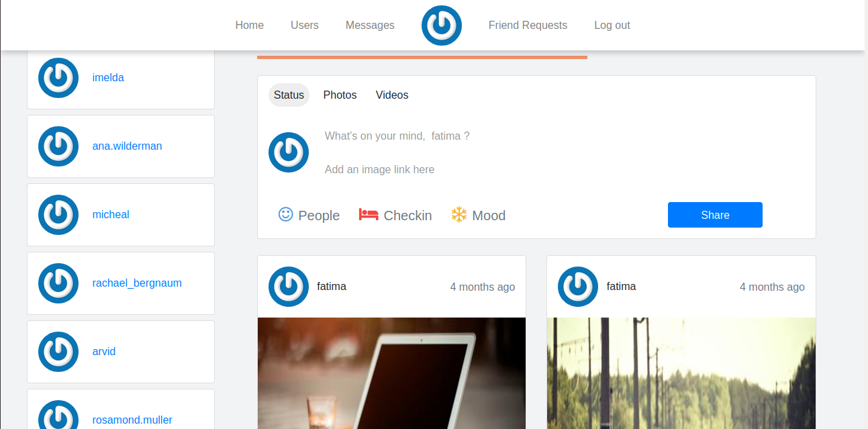
Task: Open rachael_bergnaum's profile link
Action: coord(137,283)
